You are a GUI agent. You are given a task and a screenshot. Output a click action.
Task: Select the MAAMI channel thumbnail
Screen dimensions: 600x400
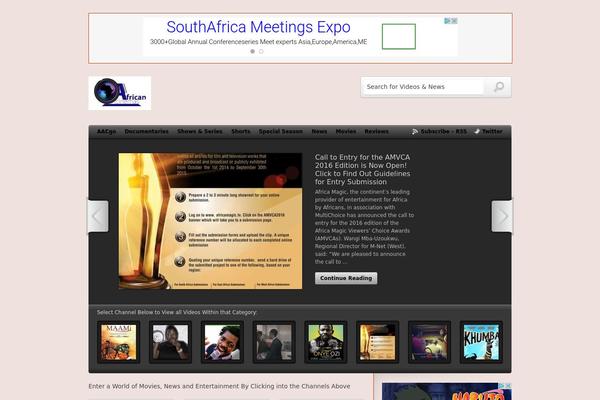(119, 342)
